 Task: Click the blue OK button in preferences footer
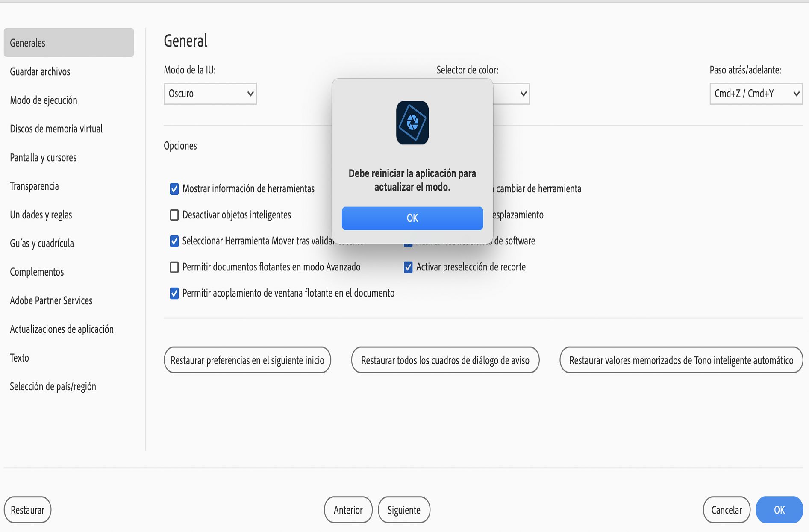click(x=780, y=510)
